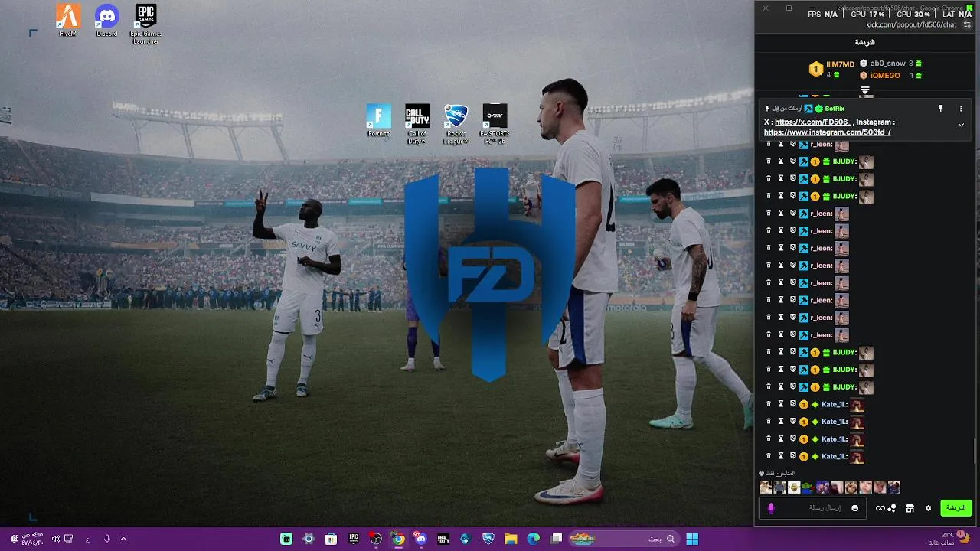Click the kick.com/popout/fd506/chat address text

click(911, 24)
